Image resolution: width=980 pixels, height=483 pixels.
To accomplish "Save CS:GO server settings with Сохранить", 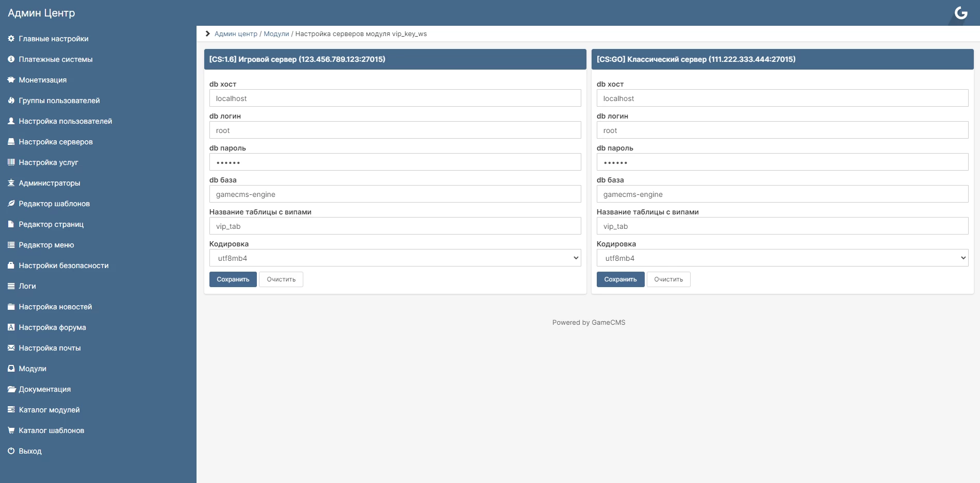I will click(620, 279).
